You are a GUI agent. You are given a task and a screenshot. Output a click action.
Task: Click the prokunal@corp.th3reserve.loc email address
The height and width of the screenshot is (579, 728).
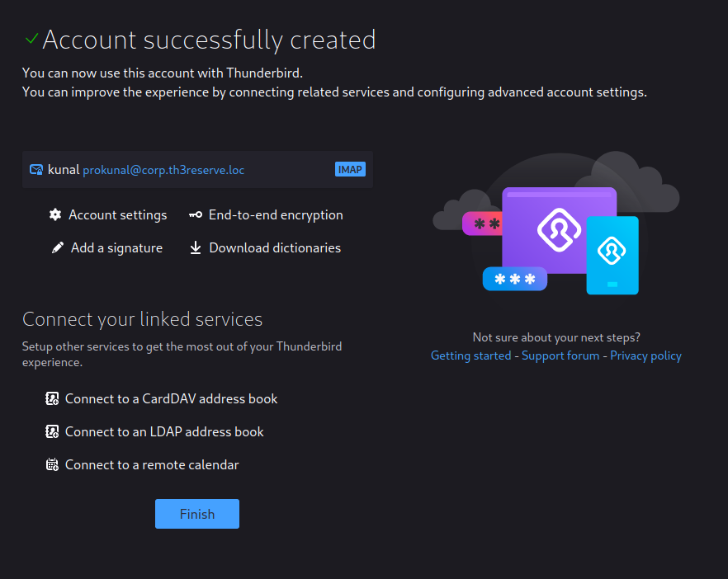[x=163, y=170]
